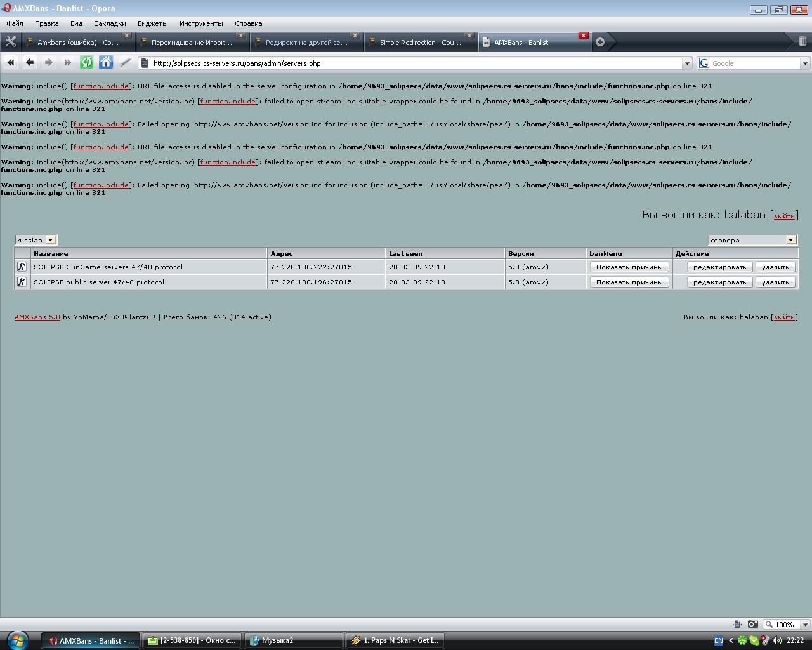Switch to the Редирект на другой се tab
Viewport: 812px width, 650px height.
(306, 43)
